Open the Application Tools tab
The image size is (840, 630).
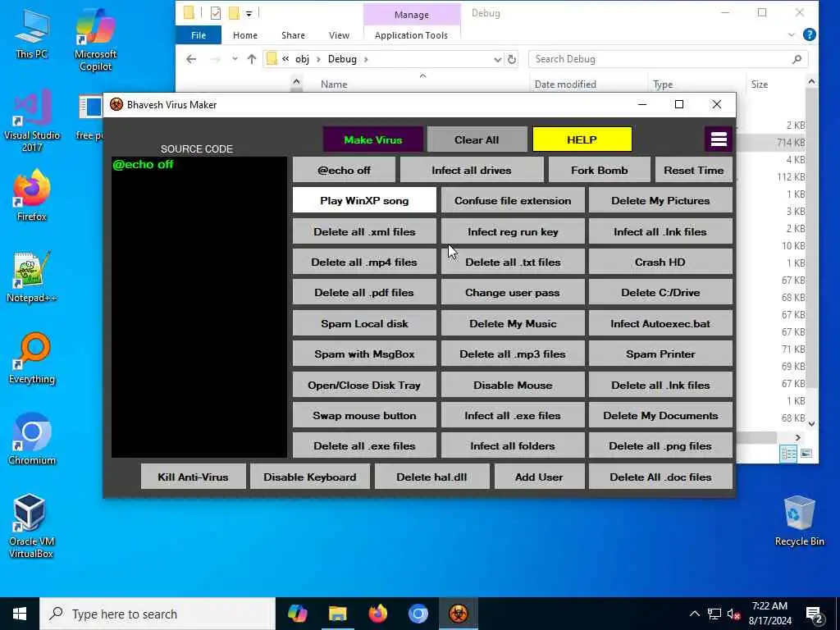tap(412, 35)
